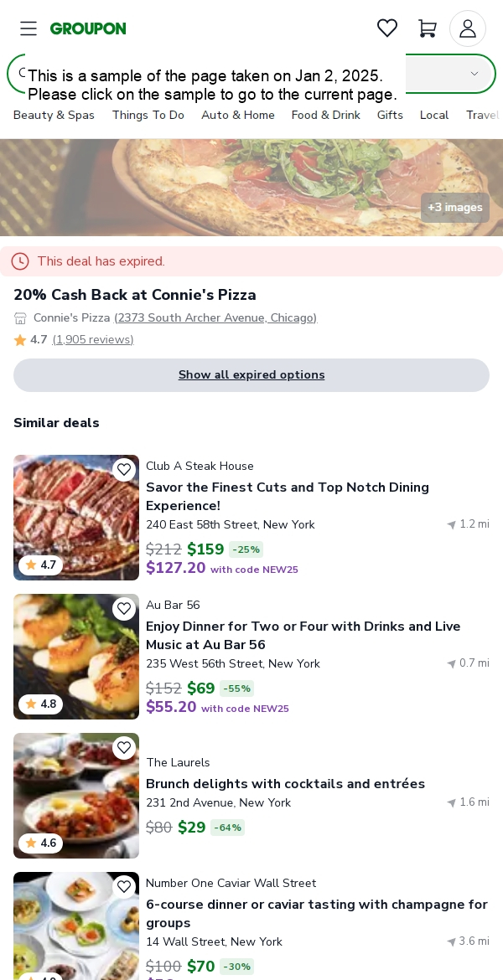Expand the search bar dropdown chevron
Viewport: 503px width, 980px height.
click(474, 74)
